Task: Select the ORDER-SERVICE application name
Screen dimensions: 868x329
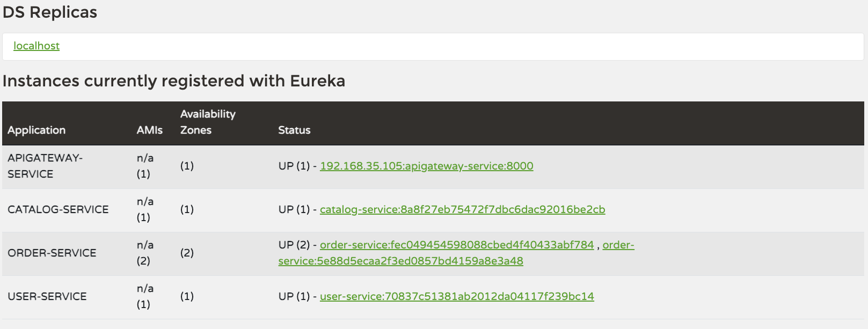Action: pyautogui.click(x=52, y=253)
